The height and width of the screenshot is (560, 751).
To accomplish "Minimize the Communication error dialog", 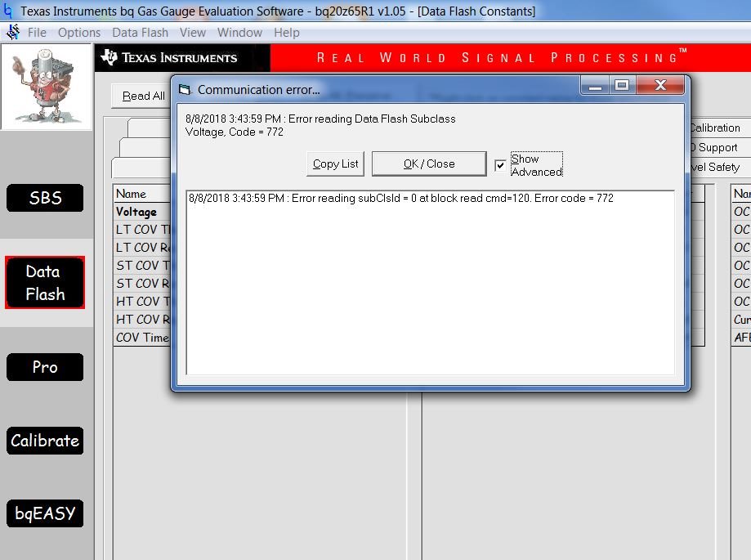I will pos(595,86).
